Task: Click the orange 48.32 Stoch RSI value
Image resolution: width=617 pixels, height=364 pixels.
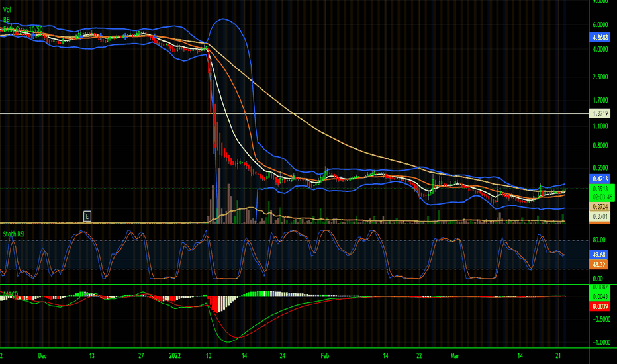Action: pos(600,265)
